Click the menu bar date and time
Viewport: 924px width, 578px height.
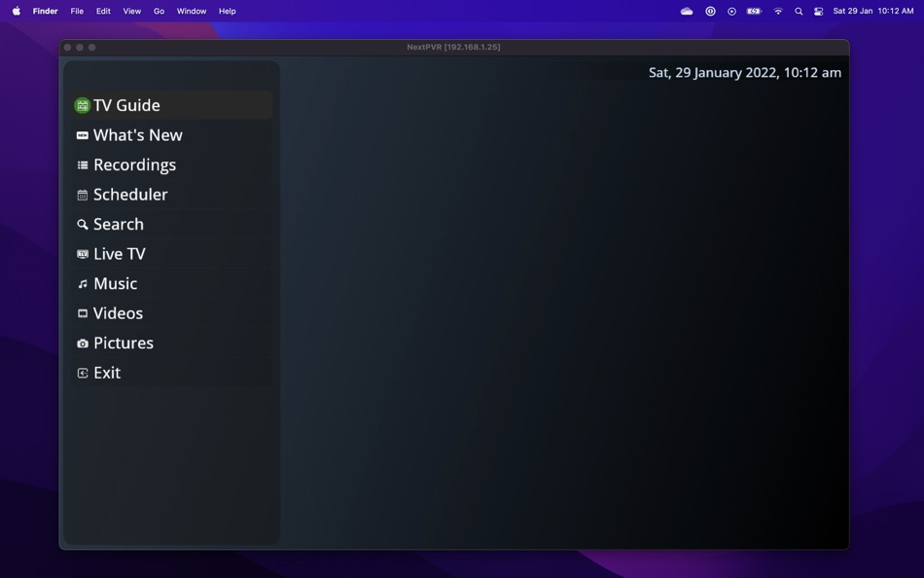pos(873,11)
